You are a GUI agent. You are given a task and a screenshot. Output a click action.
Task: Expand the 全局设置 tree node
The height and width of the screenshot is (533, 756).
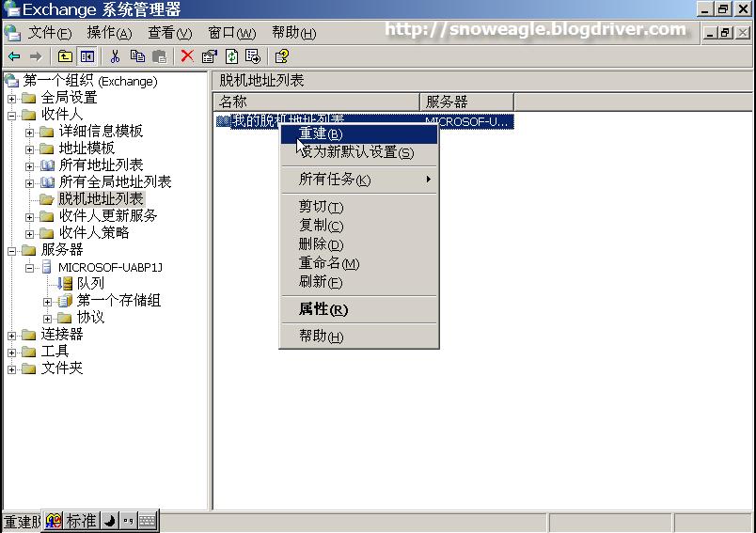pos(11,99)
